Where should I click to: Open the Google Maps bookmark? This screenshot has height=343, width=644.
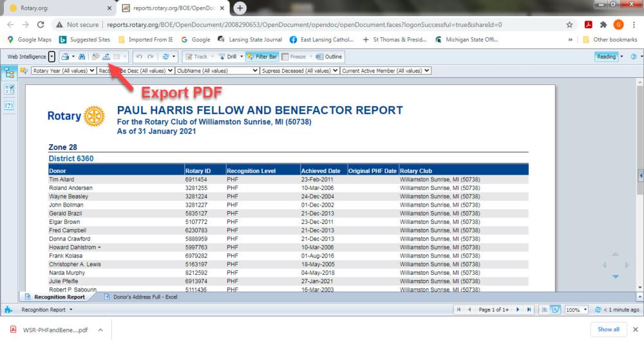coord(30,40)
